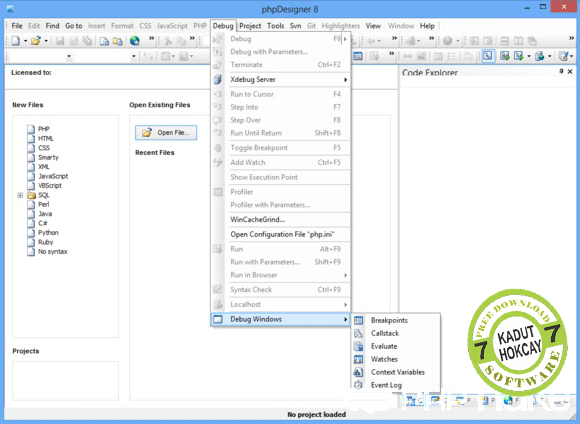
Task: Choose Context Variables from the submenu
Action: 396,372
